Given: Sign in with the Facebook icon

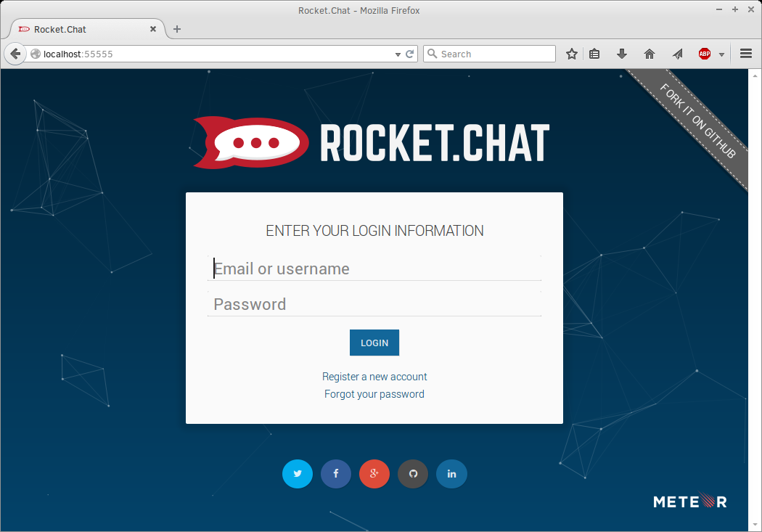Looking at the screenshot, I should click(336, 473).
